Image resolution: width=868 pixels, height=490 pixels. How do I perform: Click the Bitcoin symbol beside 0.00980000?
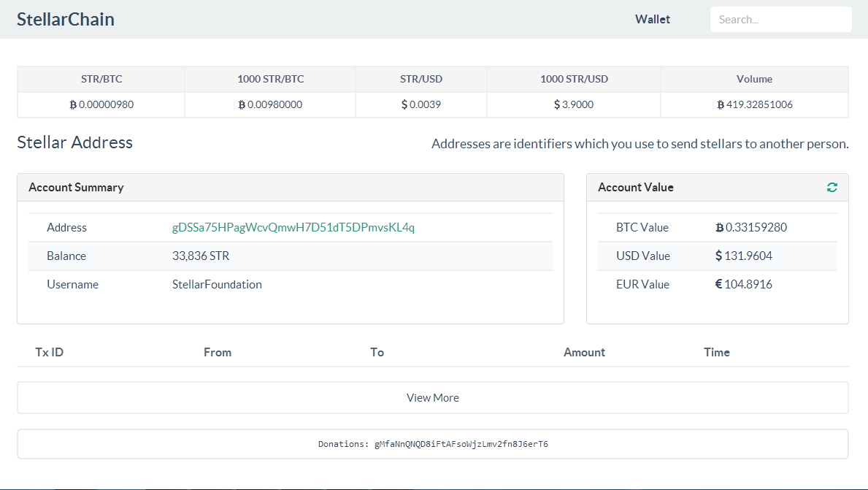pyautogui.click(x=242, y=105)
